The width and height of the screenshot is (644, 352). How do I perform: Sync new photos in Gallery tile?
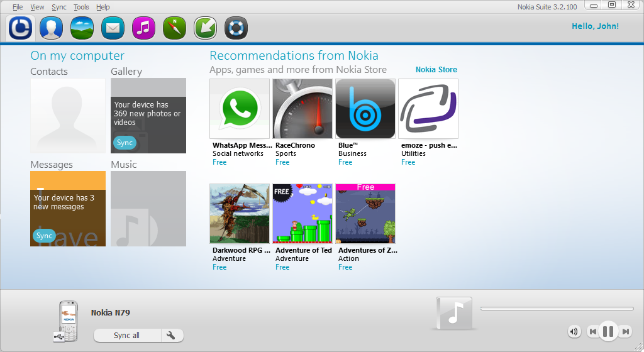click(125, 143)
